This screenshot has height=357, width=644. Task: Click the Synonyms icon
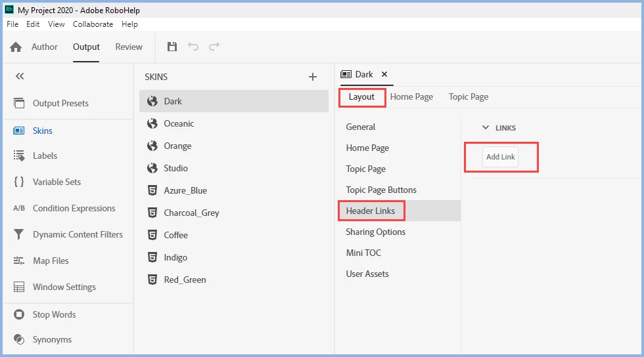click(19, 339)
